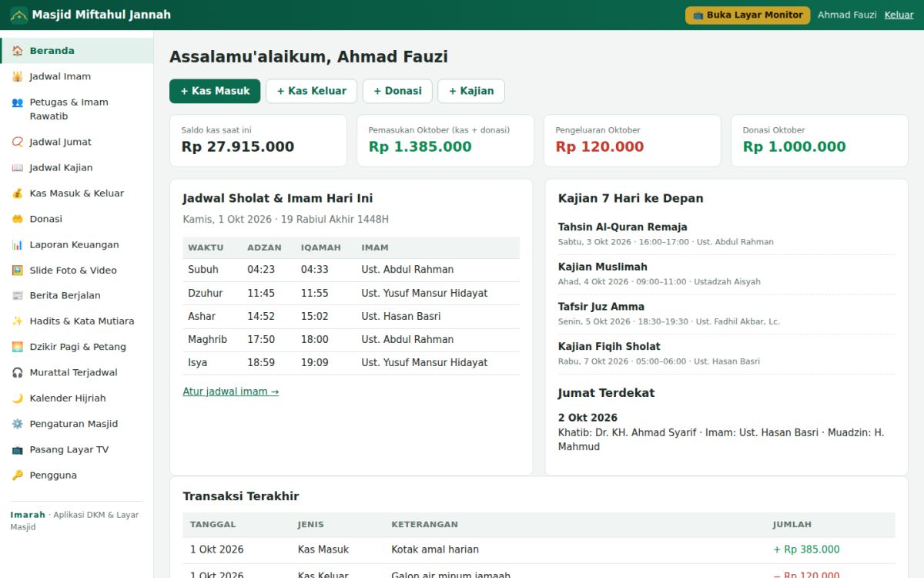The height and width of the screenshot is (578, 924).
Task: Click the + Kajian button
Action: click(x=471, y=91)
